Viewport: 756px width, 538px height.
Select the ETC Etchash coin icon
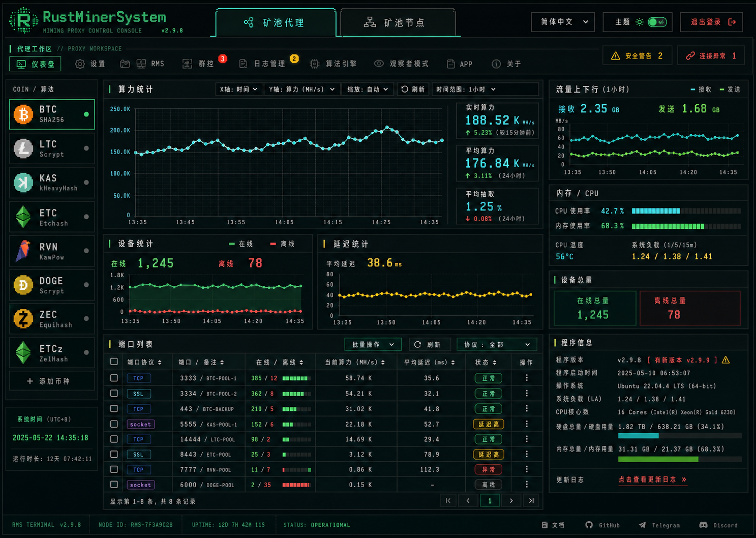pos(23,217)
